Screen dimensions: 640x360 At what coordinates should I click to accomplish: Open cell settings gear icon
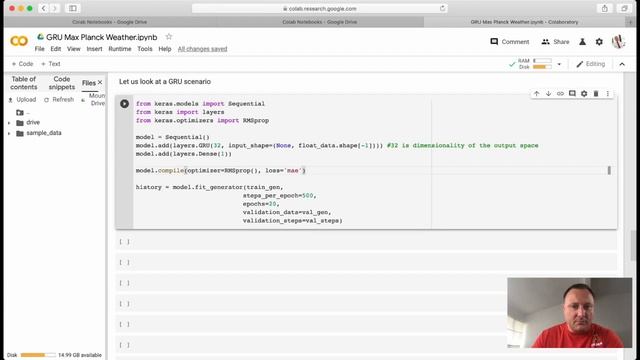coord(584,94)
